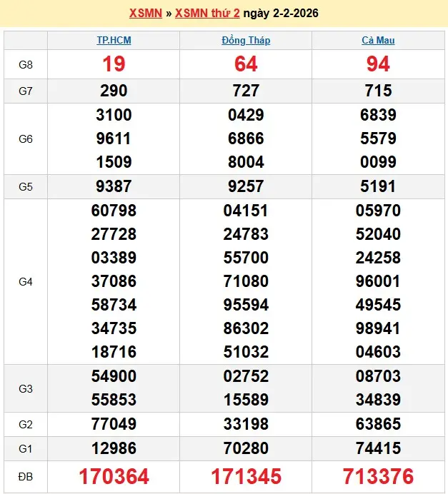Select the red G8 number 19

[x=114, y=64]
